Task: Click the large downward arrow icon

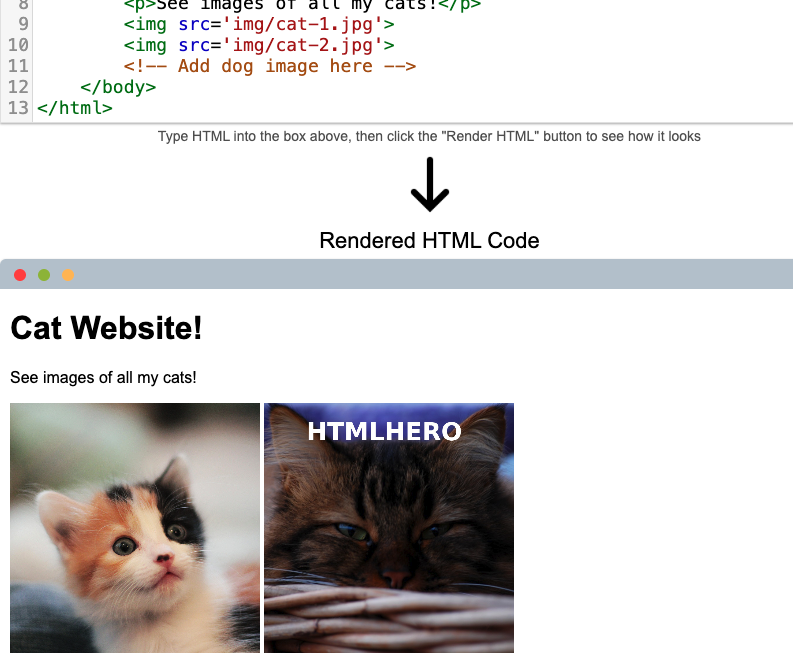Action: coord(429,185)
